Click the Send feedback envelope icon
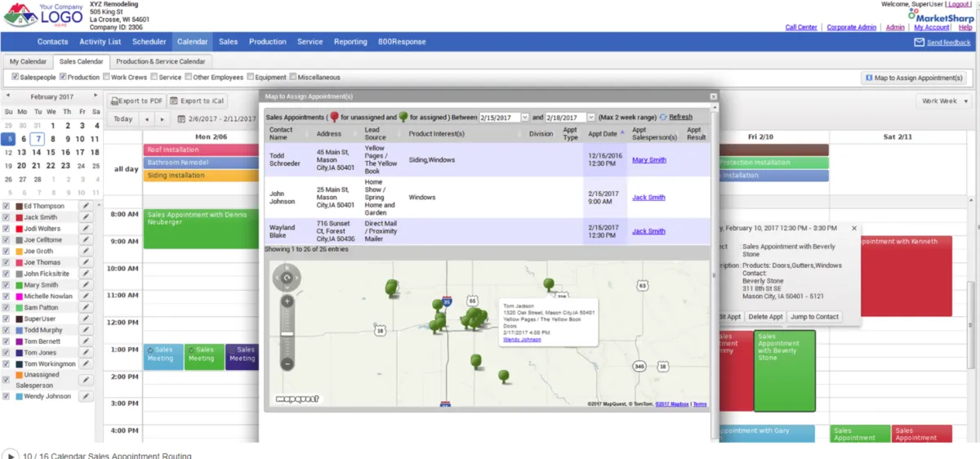The width and height of the screenshot is (980, 459). 919,42
